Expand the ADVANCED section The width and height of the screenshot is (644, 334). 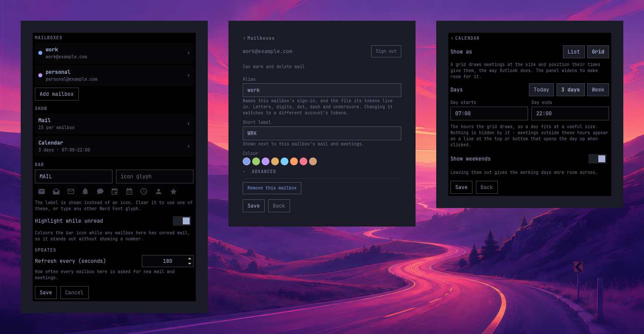259,172
